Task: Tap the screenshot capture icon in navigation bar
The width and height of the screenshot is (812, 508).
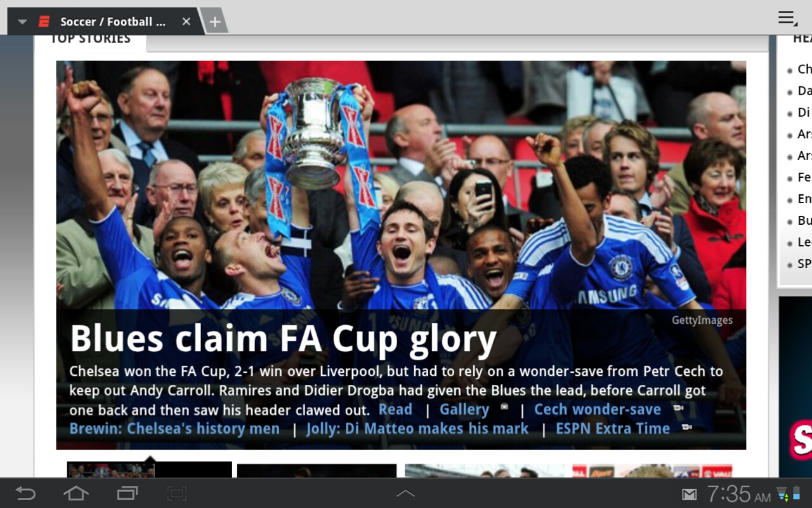Action: (177, 493)
